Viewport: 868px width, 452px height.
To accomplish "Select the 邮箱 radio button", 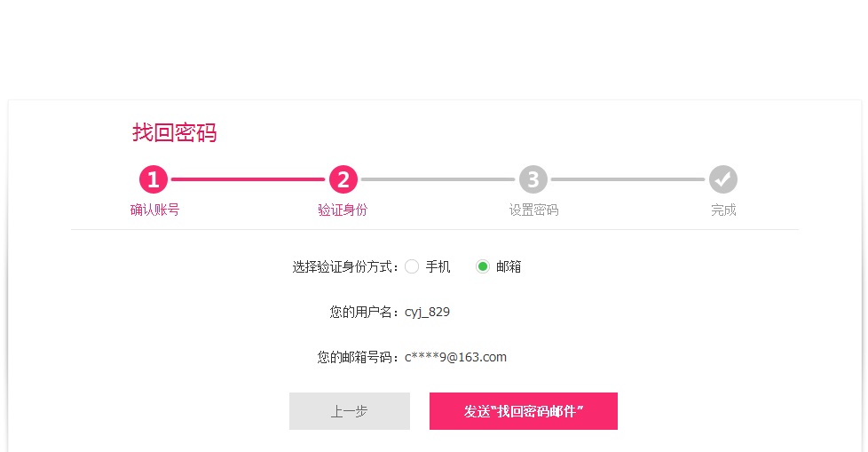I will [x=483, y=267].
